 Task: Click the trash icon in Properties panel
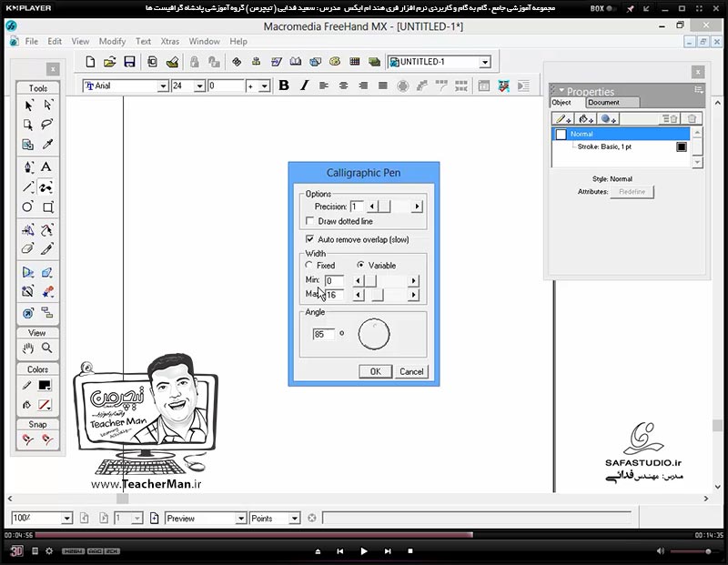tap(692, 119)
